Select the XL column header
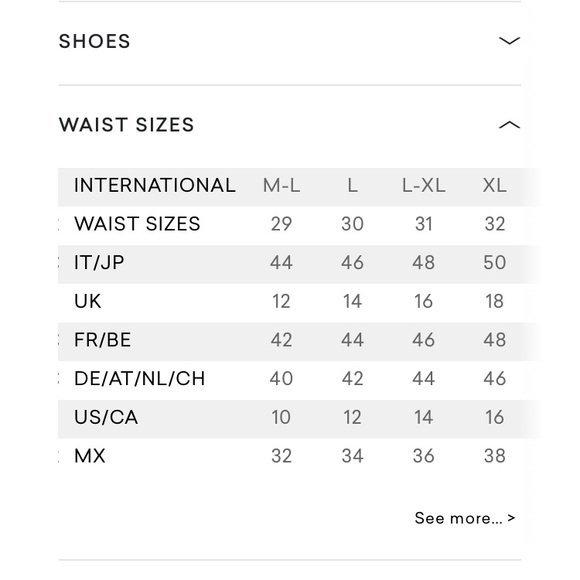 point(495,185)
